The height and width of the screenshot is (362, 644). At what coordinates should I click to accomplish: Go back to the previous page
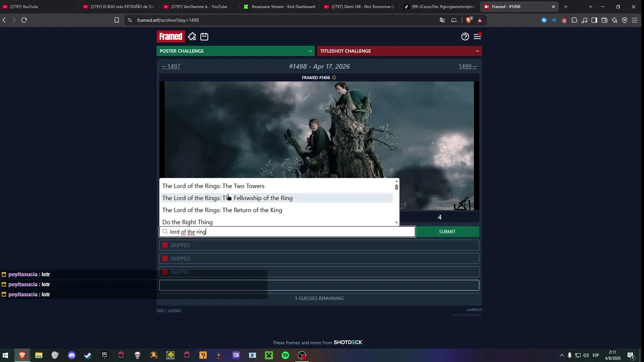[5, 20]
